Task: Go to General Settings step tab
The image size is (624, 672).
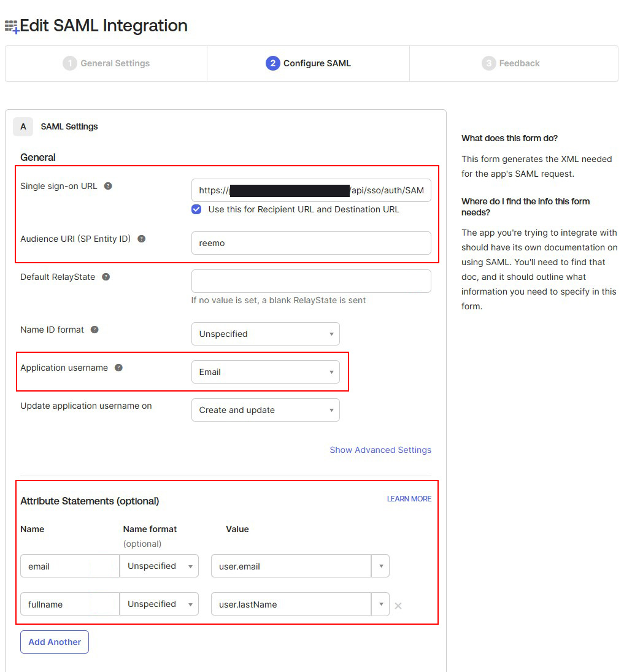Action: [x=106, y=63]
